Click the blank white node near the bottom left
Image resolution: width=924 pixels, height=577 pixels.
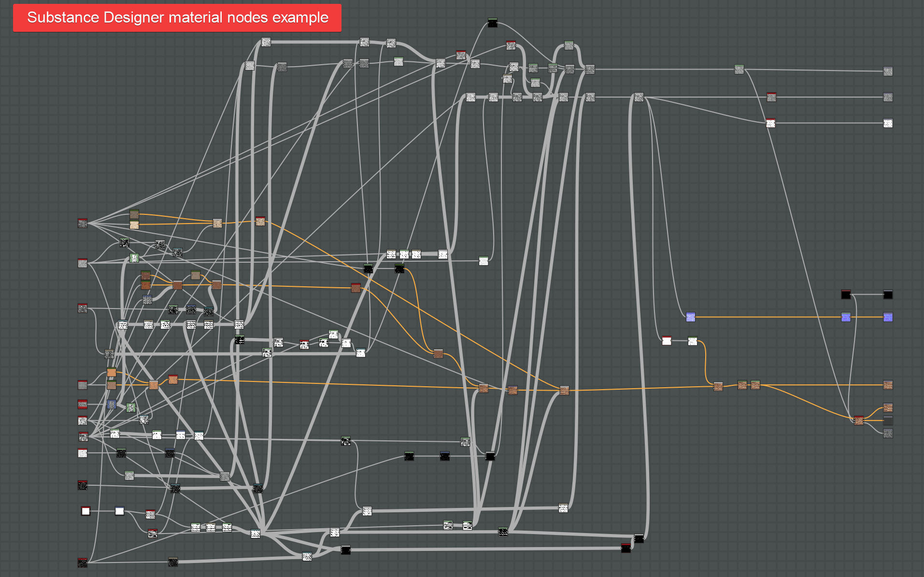pos(85,511)
